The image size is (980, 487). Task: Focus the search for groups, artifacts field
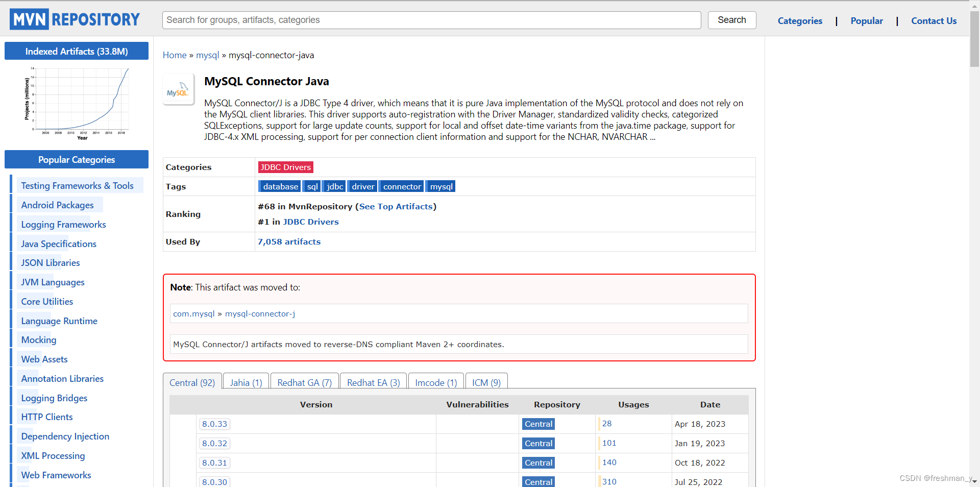tap(431, 20)
